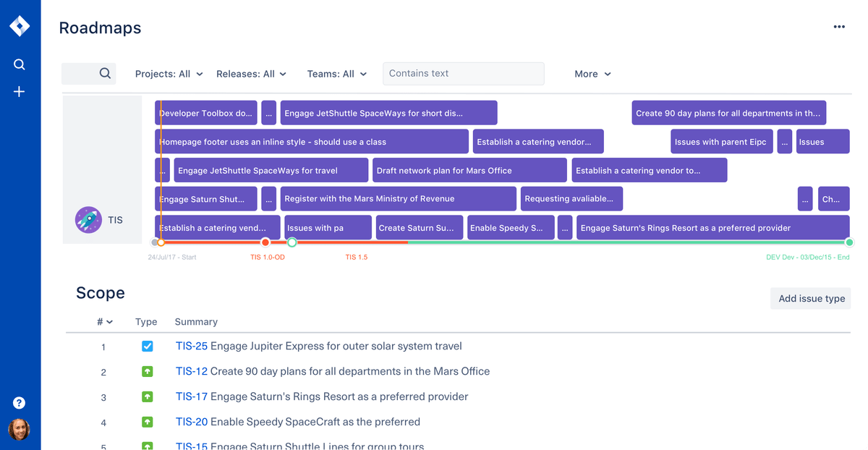
Task: Click the Jira logo in the sidebar
Action: pos(20,25)
